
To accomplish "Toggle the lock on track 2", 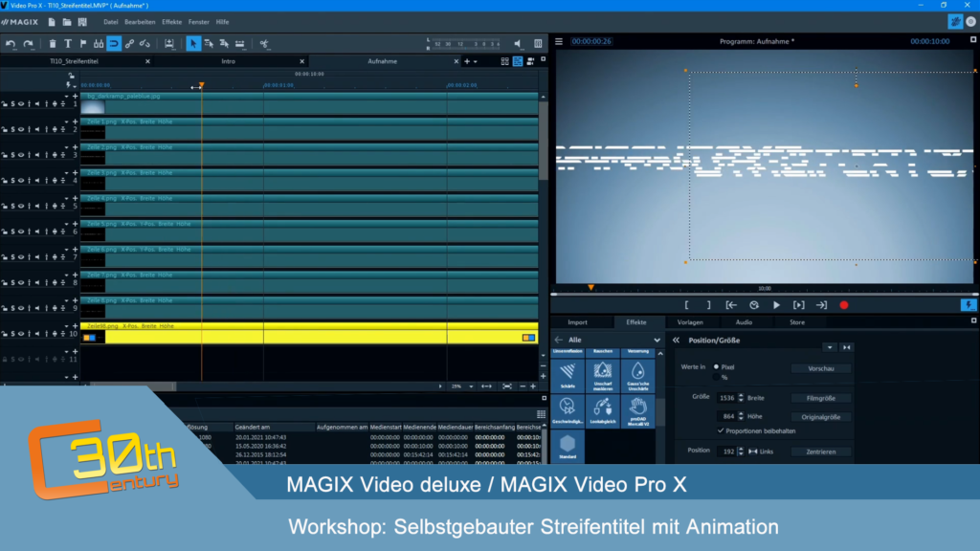I will pyautogui.click(x=5, y=129).
